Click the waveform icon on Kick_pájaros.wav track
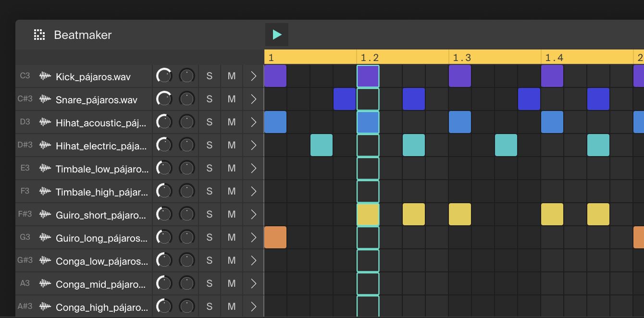The image size is (644, 318). pos(45,76)
